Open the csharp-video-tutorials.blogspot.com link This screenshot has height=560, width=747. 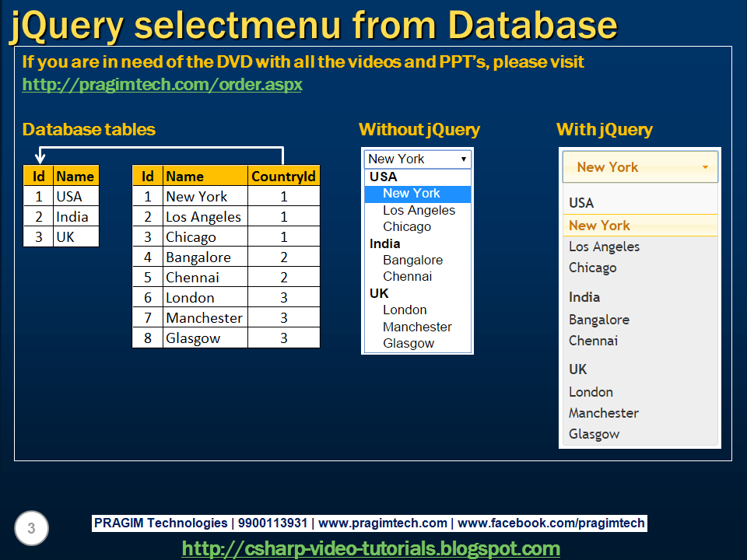tap(370, 548)
